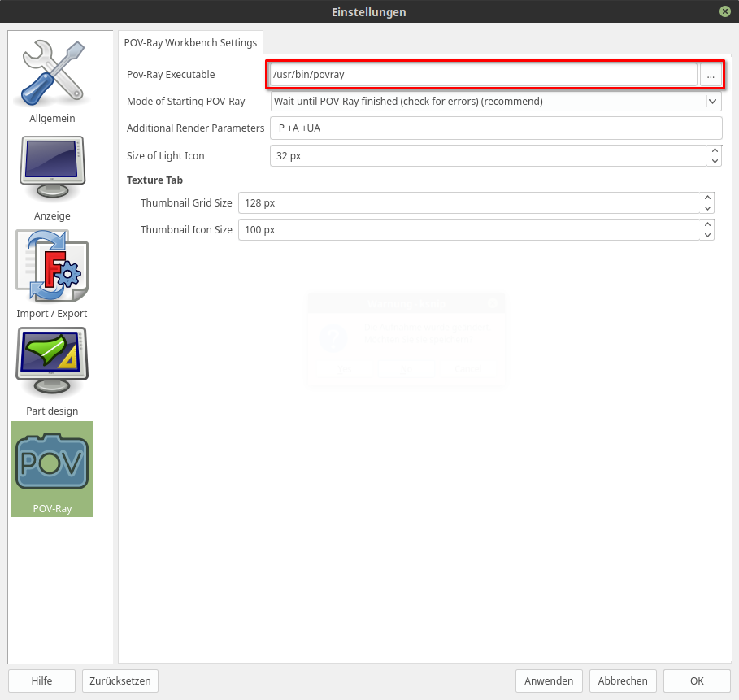This screenshot has height=700, width=739.
Task: Increase the Size of Light Icon value
Action: 715,150
